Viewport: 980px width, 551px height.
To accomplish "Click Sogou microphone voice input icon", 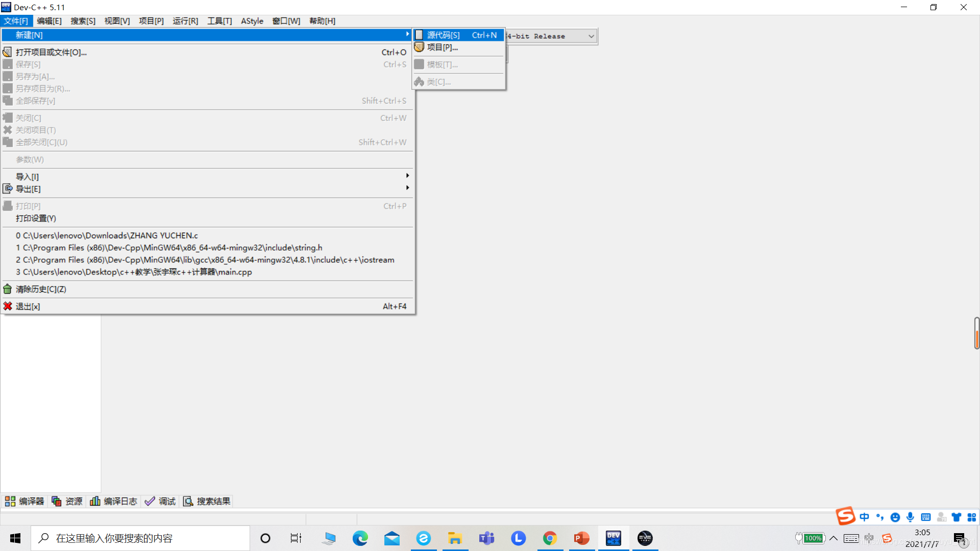I will [910, 517].
